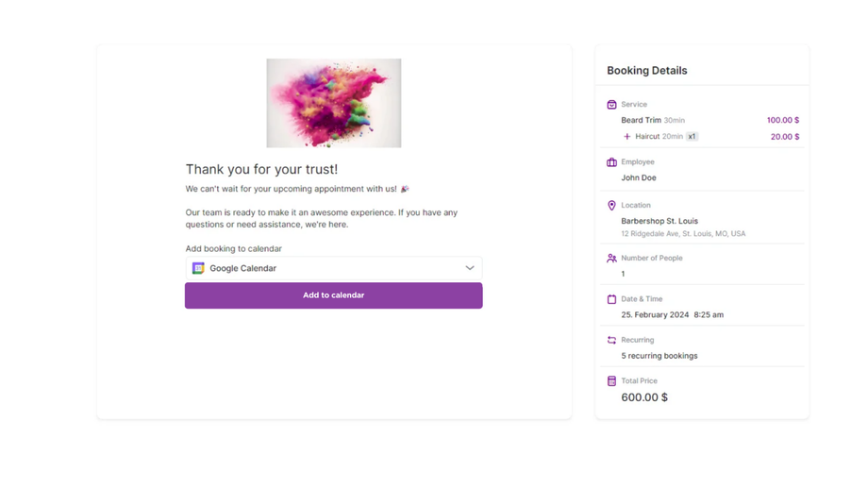
Task: Click the x1 quantity badge
Action: (x=692, y=137)
